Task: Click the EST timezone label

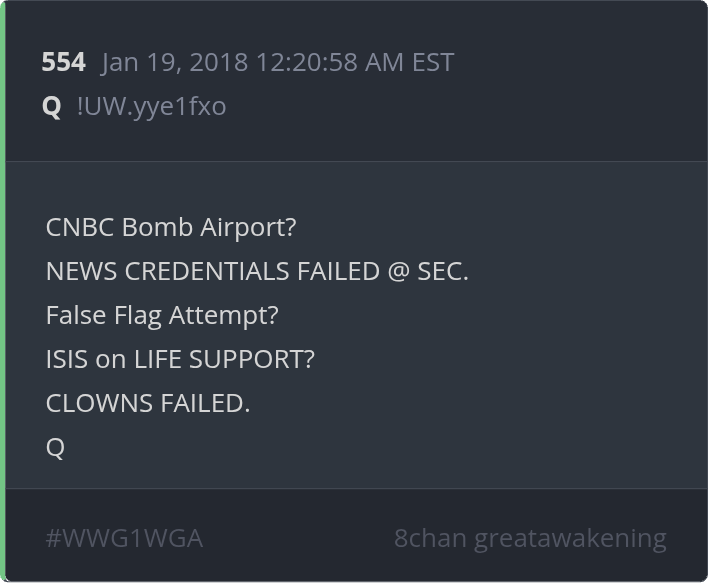Action: 432,62
